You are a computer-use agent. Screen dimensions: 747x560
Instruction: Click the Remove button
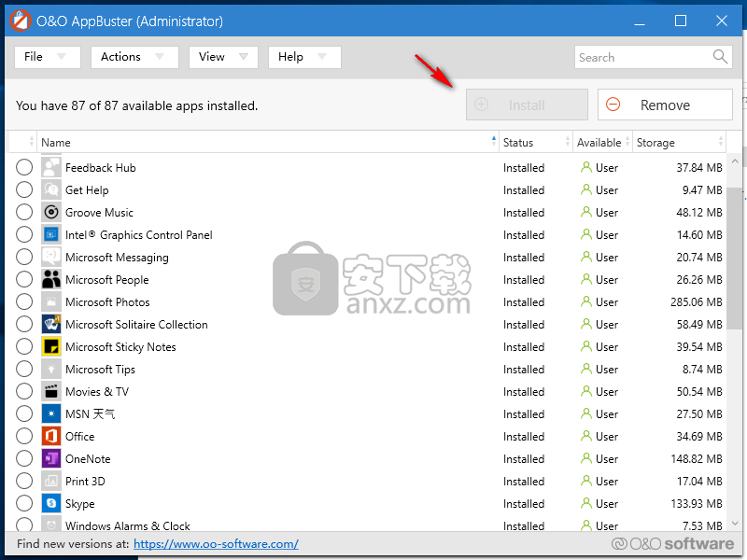[x=665, y=105]
